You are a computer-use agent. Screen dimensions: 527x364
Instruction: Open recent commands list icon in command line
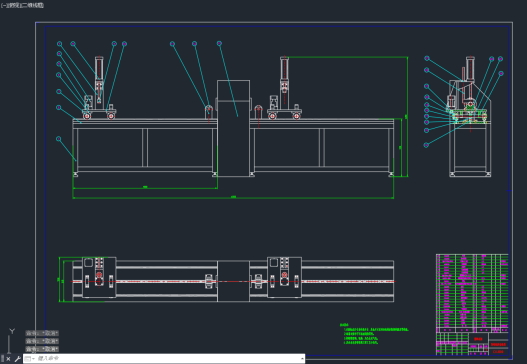(29, 359)
